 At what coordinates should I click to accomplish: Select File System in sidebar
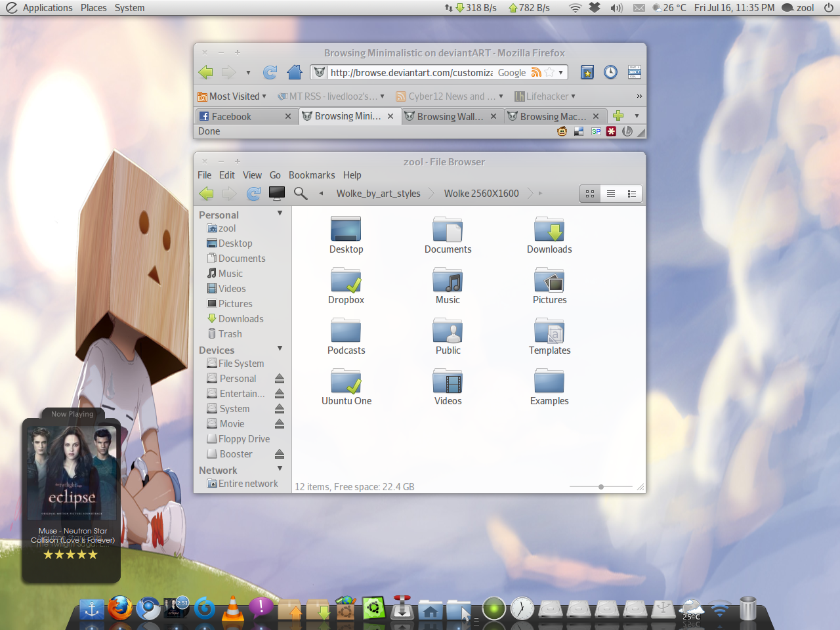point(236,364)
